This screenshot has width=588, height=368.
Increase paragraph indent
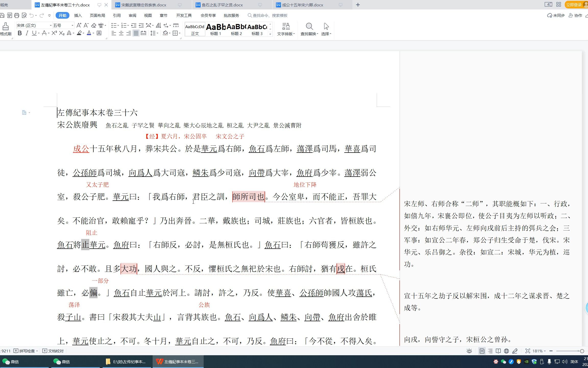(x=141, y=25)
